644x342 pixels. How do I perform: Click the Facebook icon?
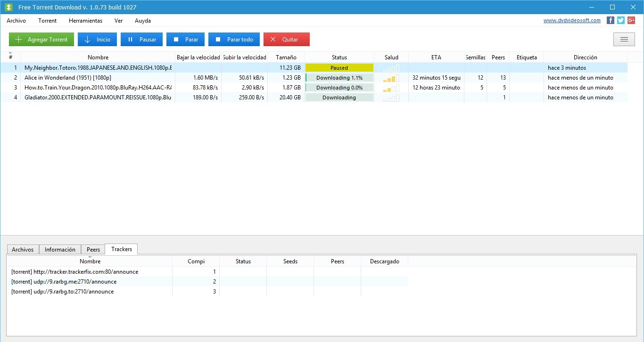[611, 20]
